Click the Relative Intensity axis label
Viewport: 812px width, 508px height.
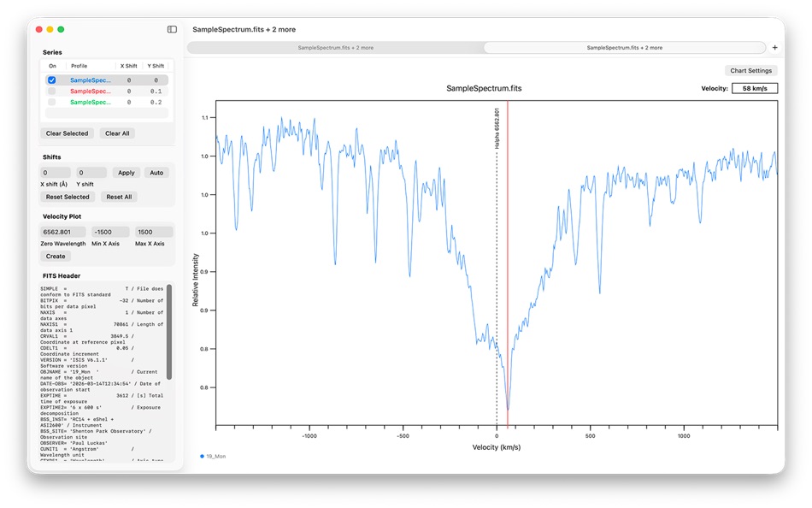pos(196,280)
